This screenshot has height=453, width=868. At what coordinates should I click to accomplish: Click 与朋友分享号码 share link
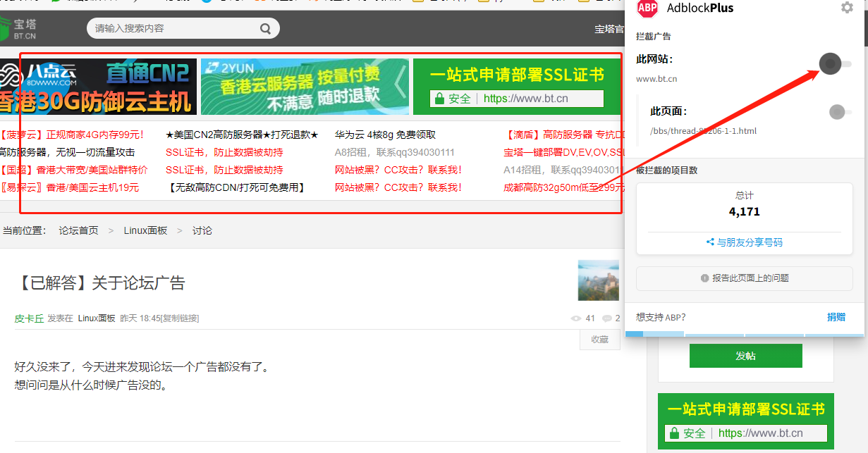pos(745,242)
